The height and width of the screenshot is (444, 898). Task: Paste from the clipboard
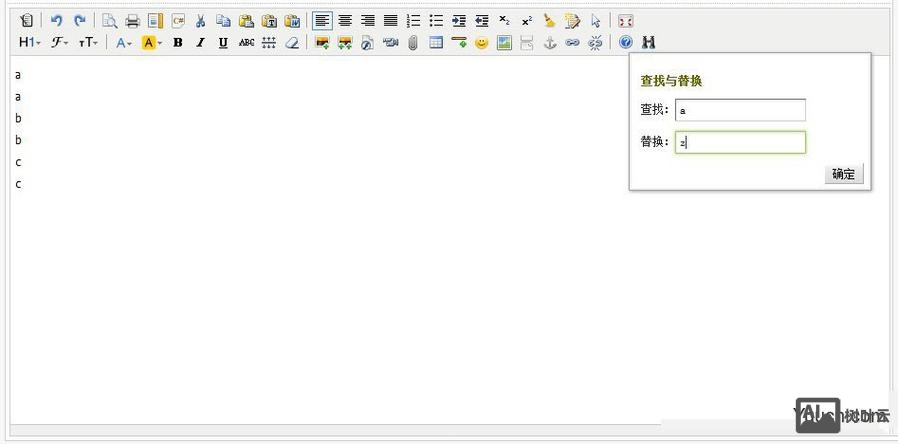tap(246, 21)
